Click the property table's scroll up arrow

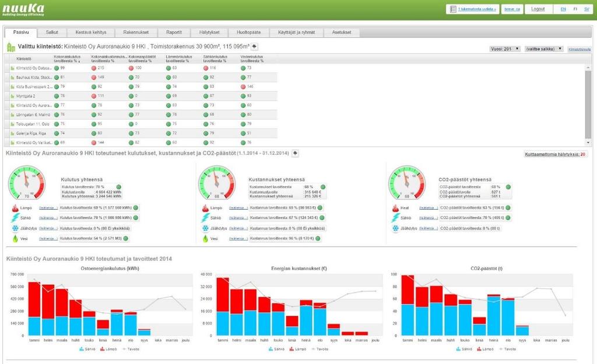coord(589,67)
